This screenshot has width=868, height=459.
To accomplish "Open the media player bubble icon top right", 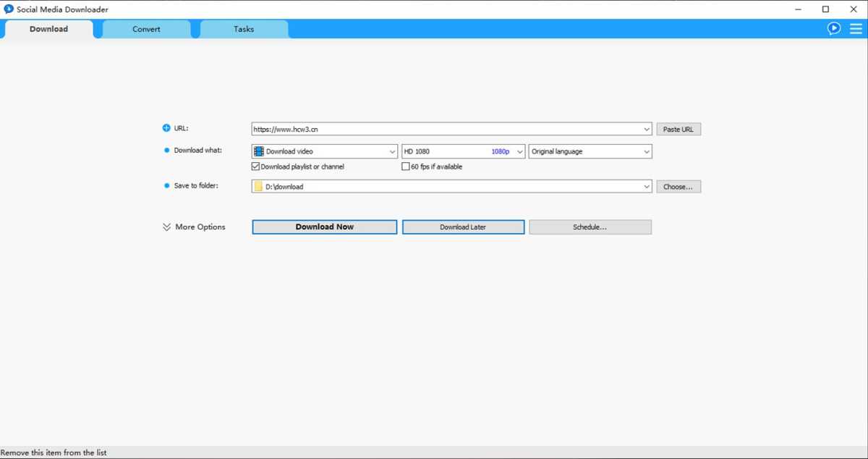I will (833, 28).
